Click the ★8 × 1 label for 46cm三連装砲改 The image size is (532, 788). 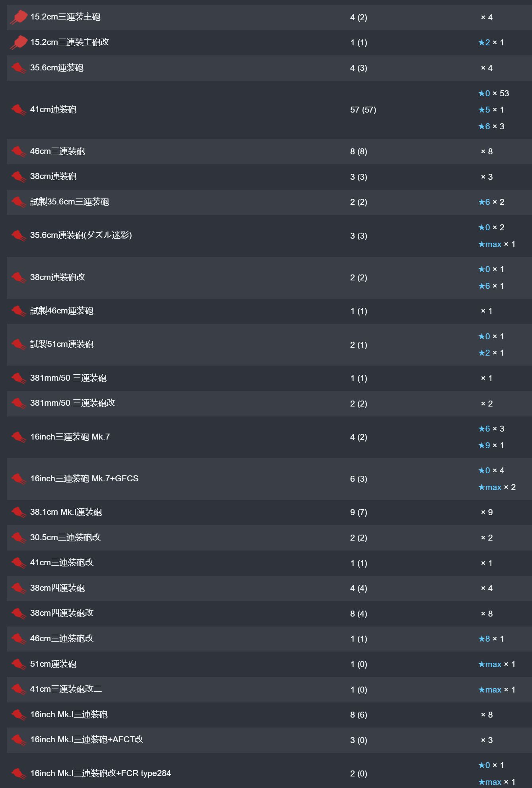point(491,639)
